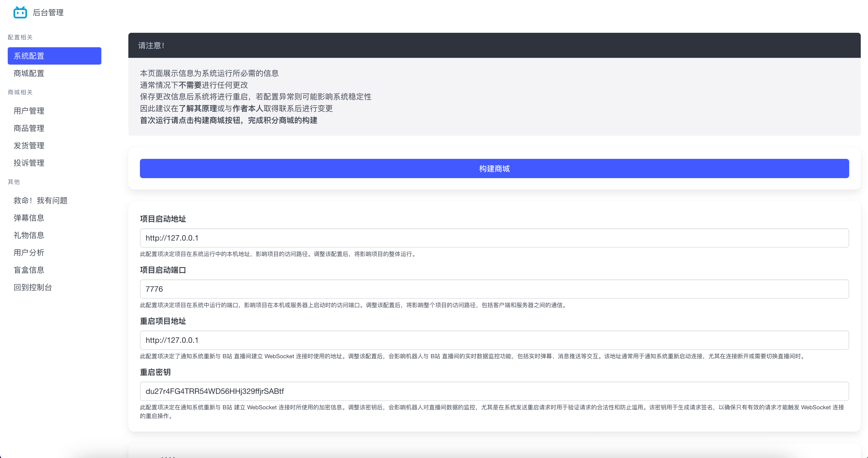
Task: Open 商品管理 in sidebar
Action: (29, 128)
